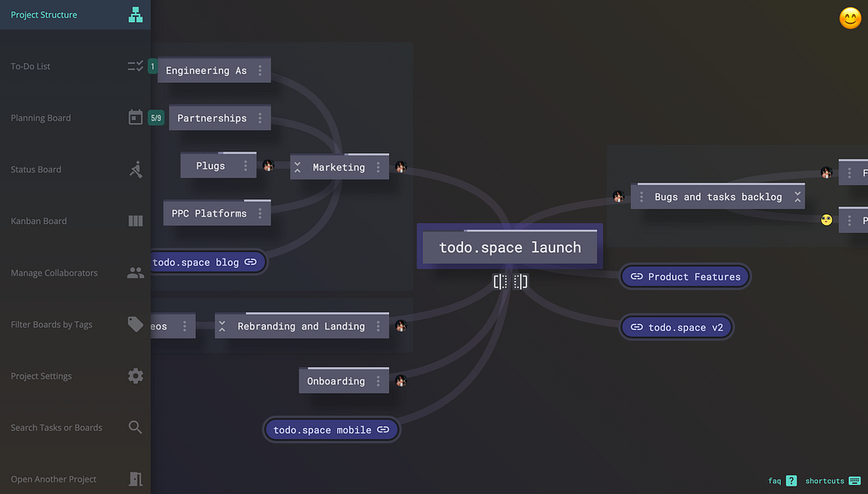The width and height of the screenshot is (868, 494).
Task: Select the todo.space launch central node
Action: [510, 247]
